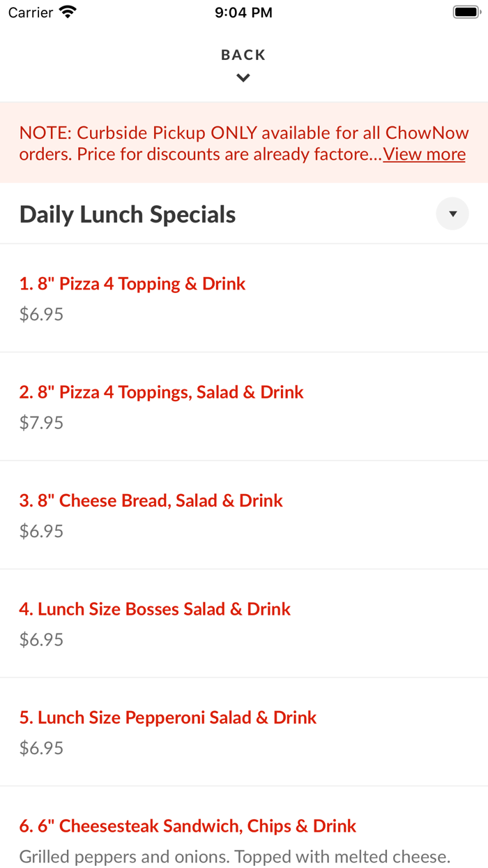Select the Lunch Size Bosses Salad & Drink
Viewport: 488px width, 868px height.
tap(155, 608)
